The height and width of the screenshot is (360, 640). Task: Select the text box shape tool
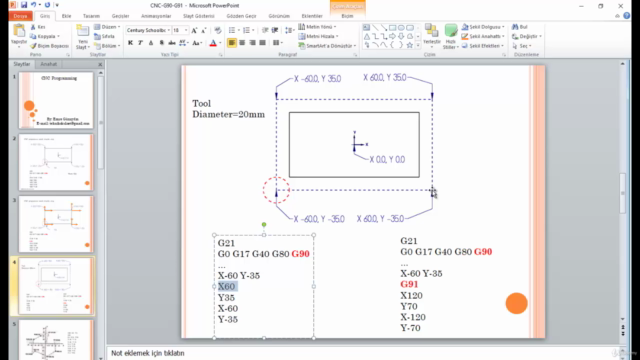pos(367,27)
